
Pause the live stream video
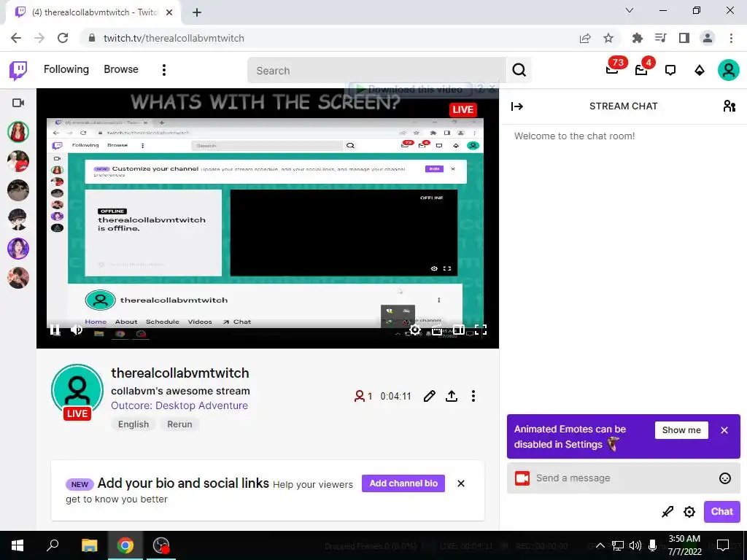pos(55,330)
